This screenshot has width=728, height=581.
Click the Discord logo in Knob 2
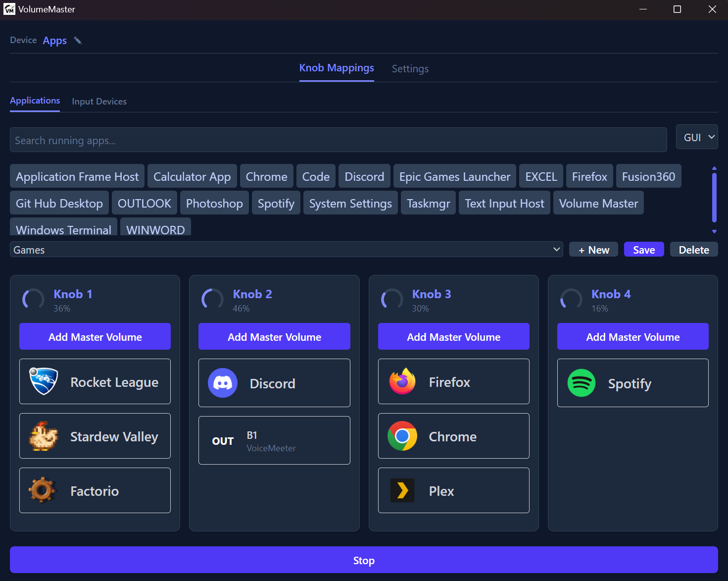[x=223, y=383]
